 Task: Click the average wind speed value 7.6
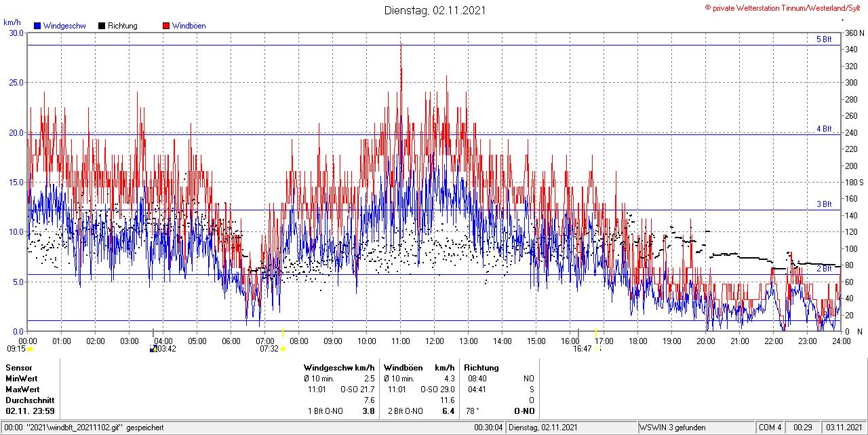click(x=369, y=400)
